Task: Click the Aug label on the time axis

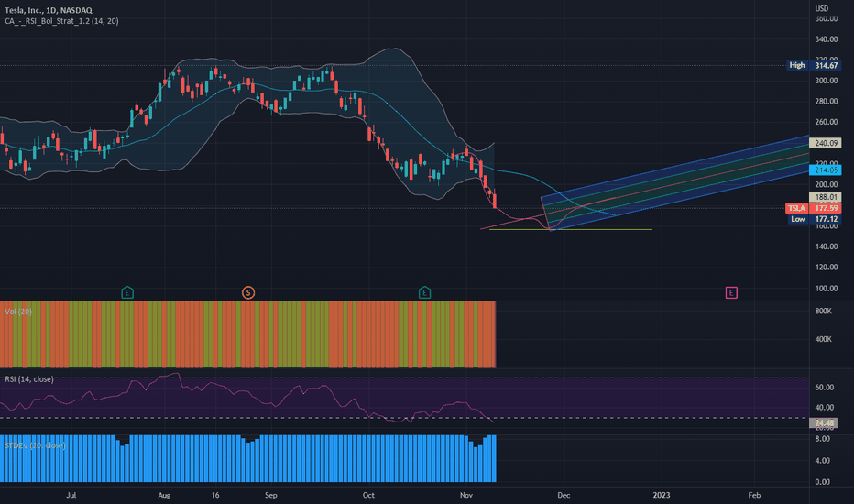Action: [164, 495]
